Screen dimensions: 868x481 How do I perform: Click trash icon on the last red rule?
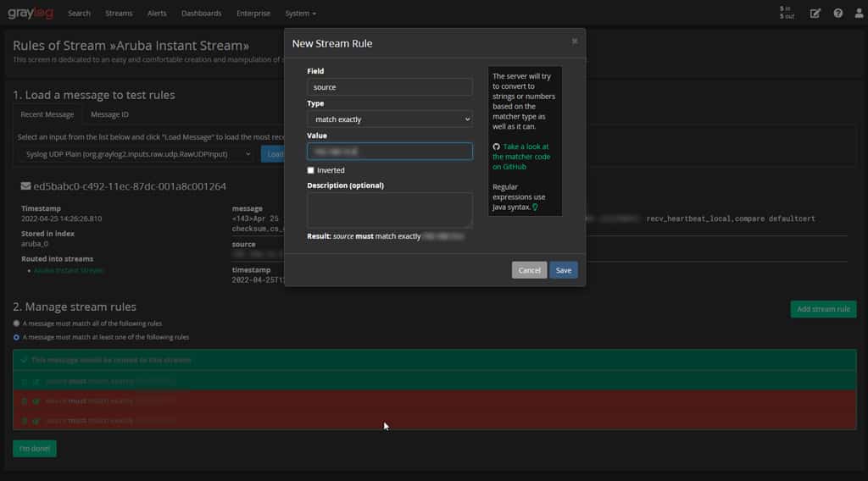[24, 421]
